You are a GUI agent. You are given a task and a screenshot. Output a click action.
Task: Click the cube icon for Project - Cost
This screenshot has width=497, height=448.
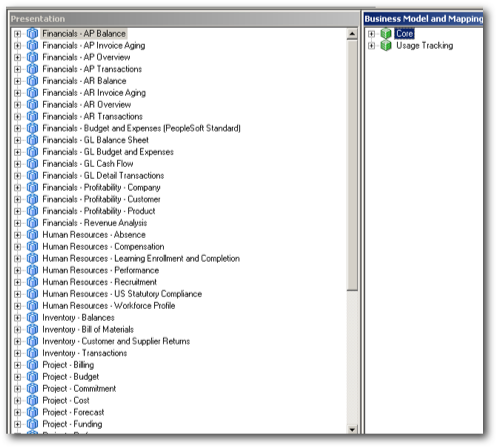32,400
